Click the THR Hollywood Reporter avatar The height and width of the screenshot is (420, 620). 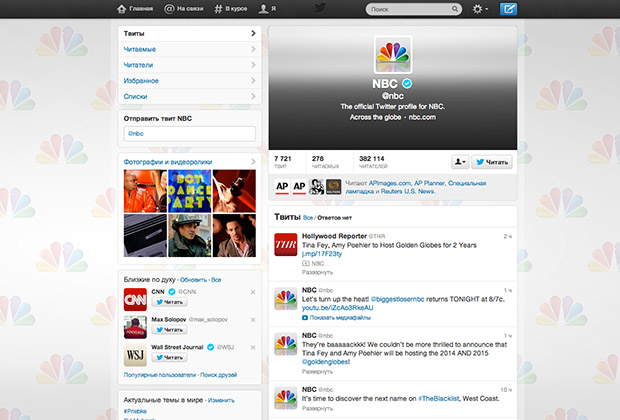285,244
